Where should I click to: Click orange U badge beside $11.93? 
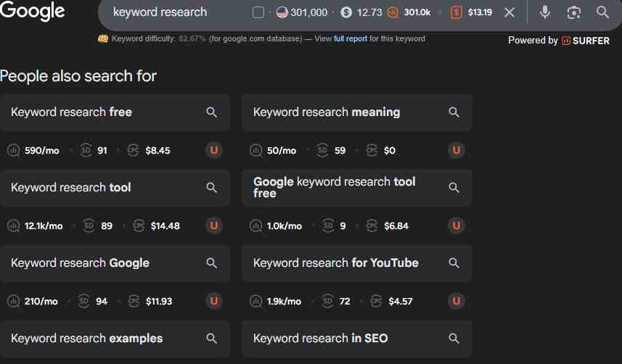point(214,301)
